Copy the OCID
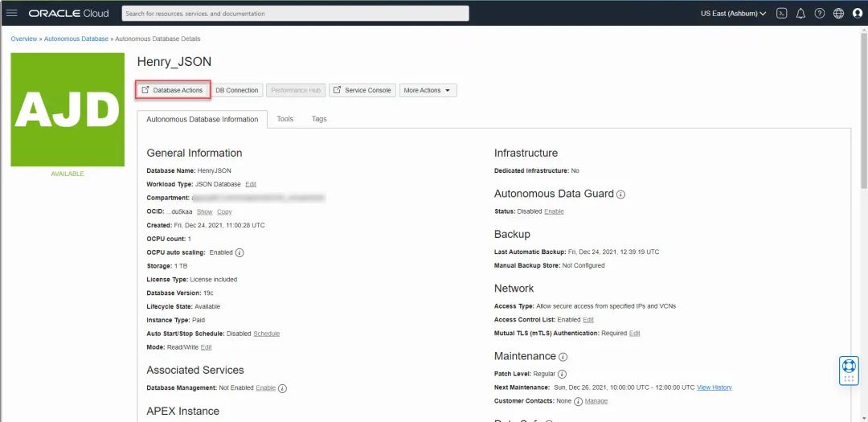868x422 pixels. click(x=224, y=211)
